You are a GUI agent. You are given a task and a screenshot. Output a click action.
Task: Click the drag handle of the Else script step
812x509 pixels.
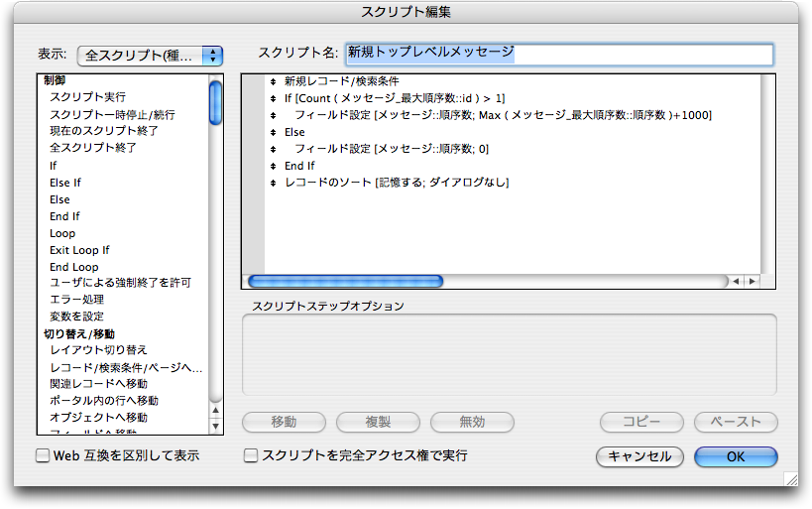[x=273, y=132]
